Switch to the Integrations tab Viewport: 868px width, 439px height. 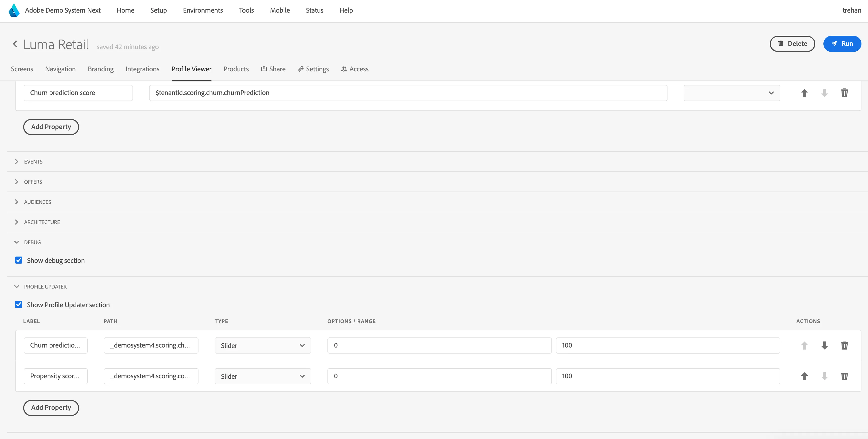pyautogui.click(x=143, y=69)
